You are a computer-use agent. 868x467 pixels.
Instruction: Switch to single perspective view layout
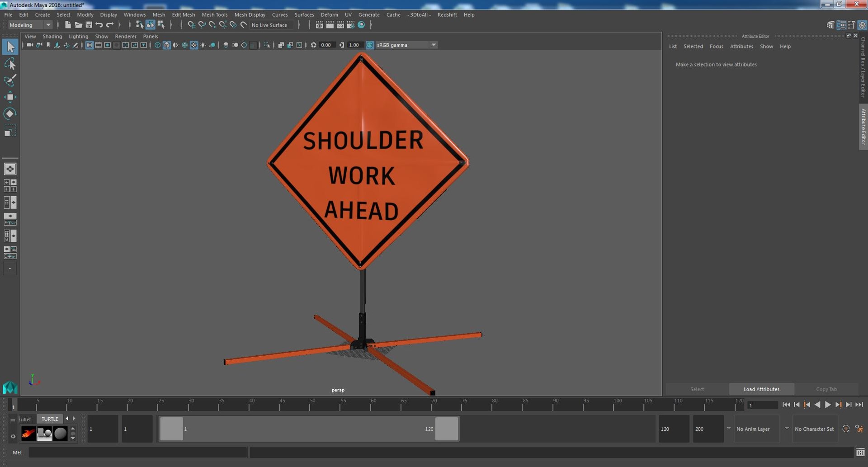10,169
